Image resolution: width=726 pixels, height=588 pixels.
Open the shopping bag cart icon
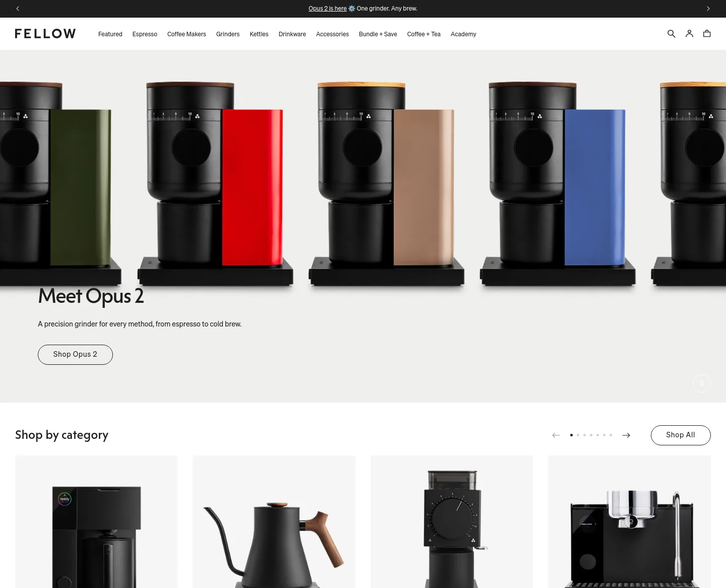(707, 34)
